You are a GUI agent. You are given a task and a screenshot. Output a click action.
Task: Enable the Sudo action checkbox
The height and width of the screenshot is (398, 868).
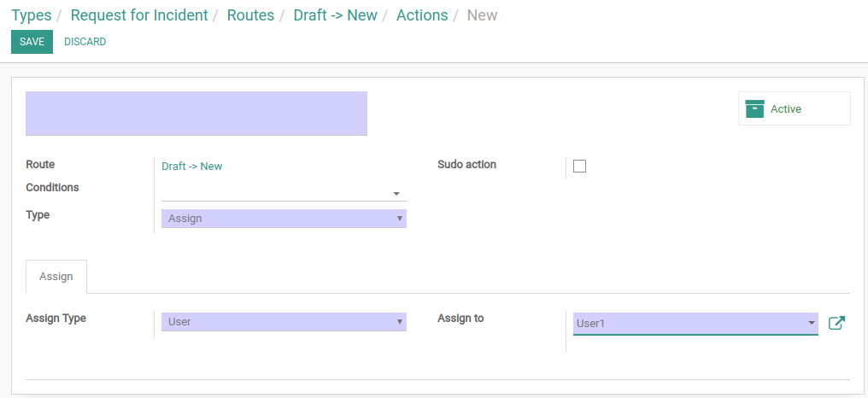[579, 166]
